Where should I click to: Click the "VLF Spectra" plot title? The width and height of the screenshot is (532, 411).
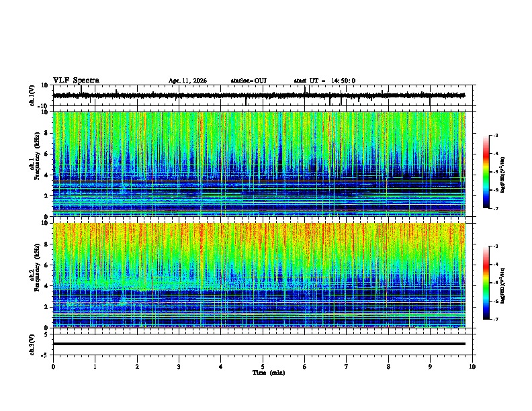[x=76, y=81]
